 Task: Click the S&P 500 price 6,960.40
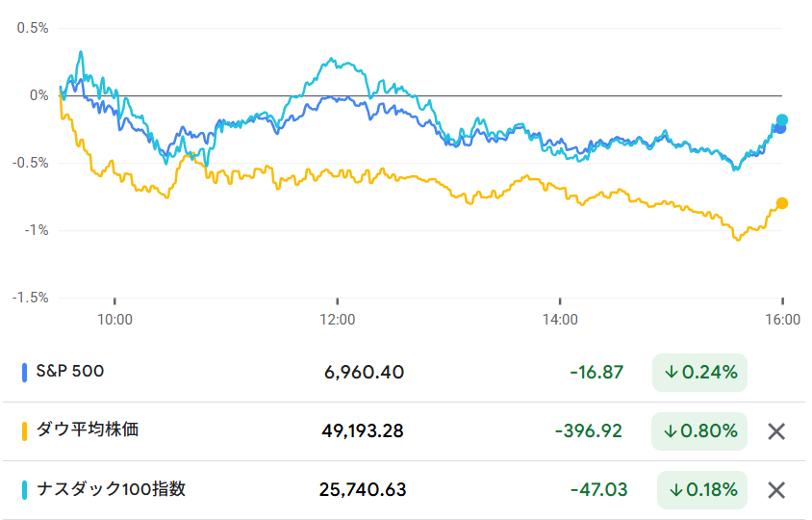(365, 373)
